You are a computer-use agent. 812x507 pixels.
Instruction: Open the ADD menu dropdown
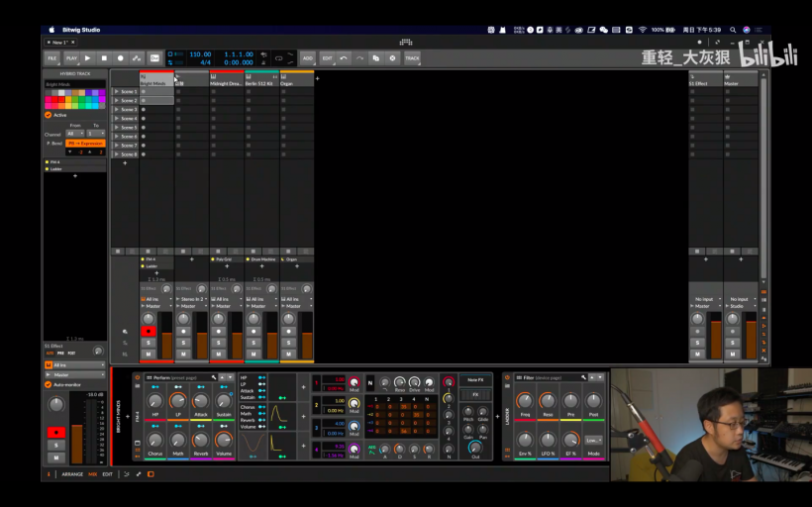click(308, 58)
